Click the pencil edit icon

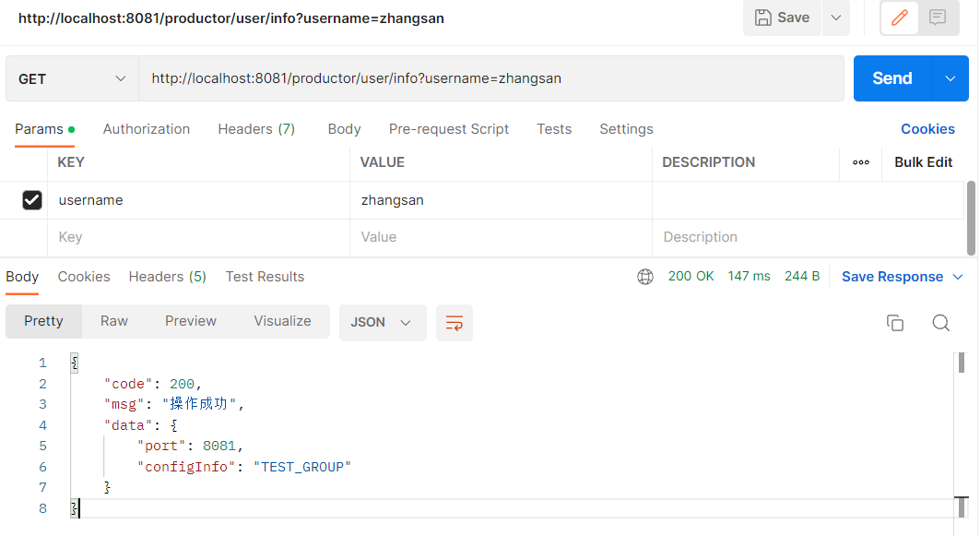coord(900,18)
